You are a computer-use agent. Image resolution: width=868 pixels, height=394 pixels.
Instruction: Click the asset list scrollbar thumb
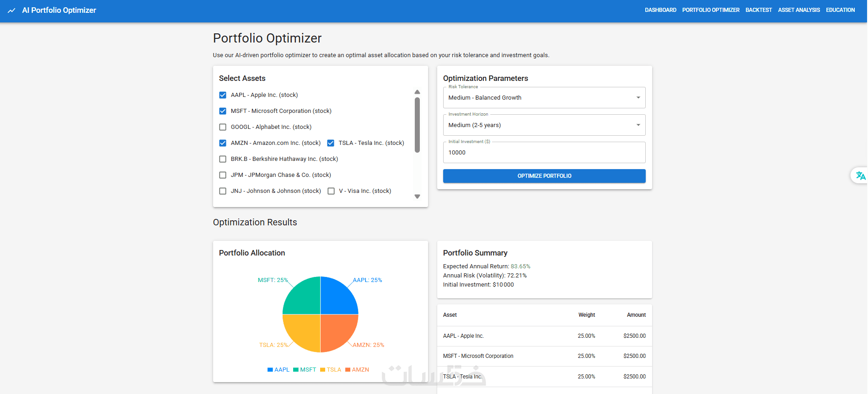click(417, 125)
